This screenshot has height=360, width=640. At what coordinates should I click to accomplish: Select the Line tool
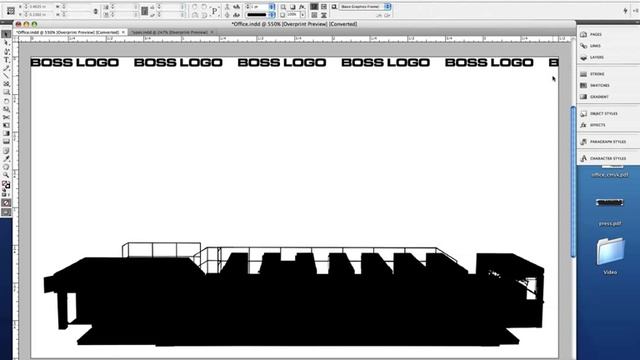point(6,76)
